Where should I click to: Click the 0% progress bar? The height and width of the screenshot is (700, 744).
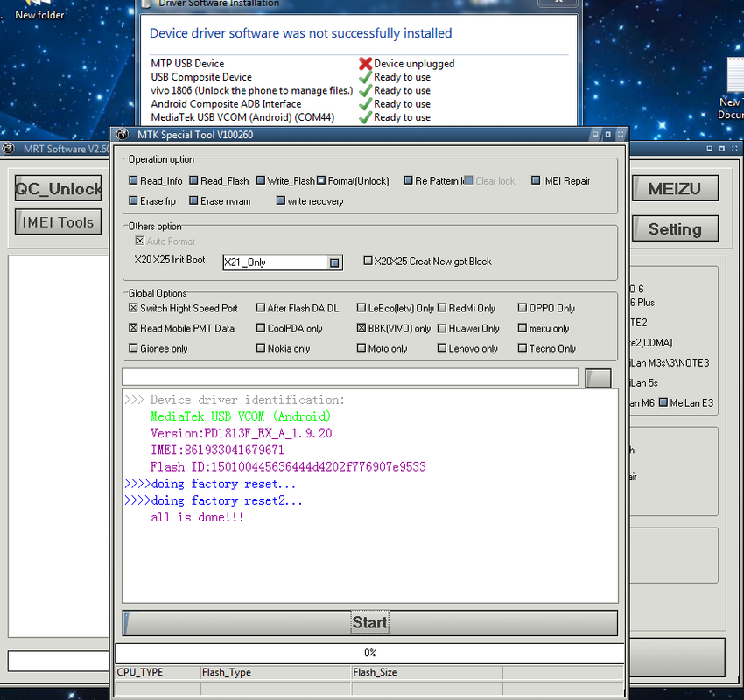(x=369, y=653)
